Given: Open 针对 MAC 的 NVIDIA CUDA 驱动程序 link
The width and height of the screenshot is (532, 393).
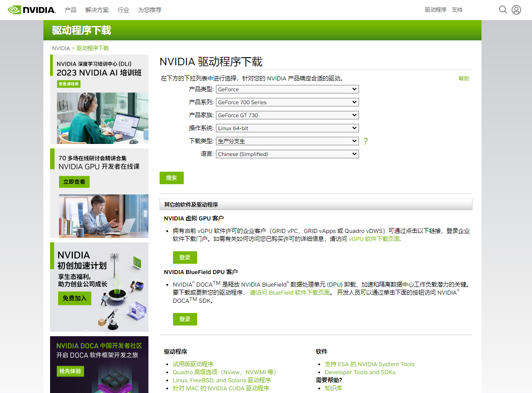Looking at the screenshot, I should click(x=221, y=388).
